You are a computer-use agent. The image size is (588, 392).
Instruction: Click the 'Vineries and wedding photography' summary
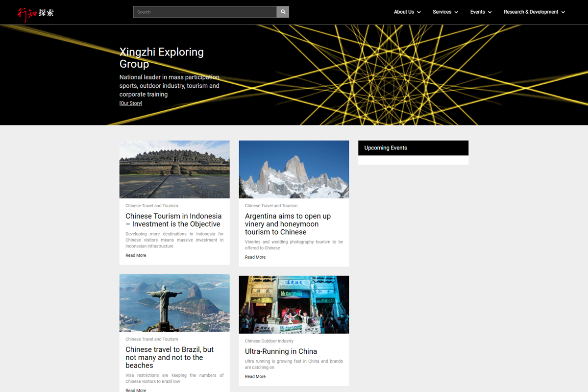pos(294,245)
